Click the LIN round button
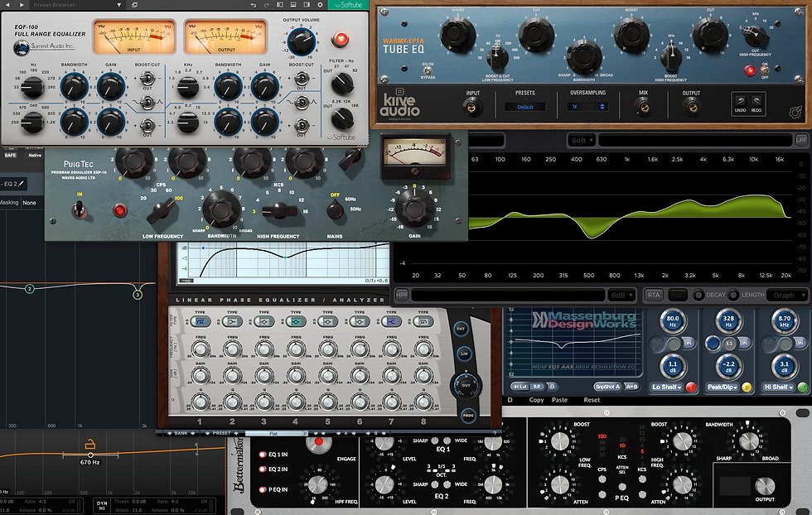The image size is (812, 515). pyautogui.click(x=465, y=354)
